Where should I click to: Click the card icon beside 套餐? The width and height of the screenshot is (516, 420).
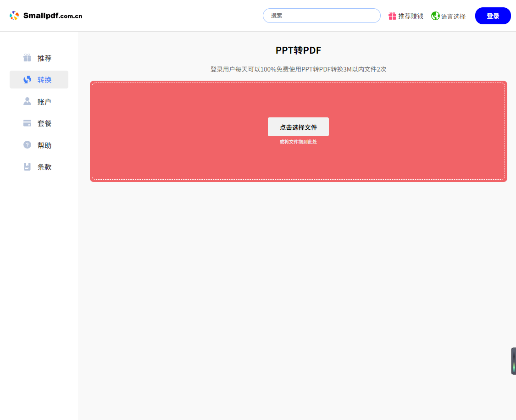[28, 123]
